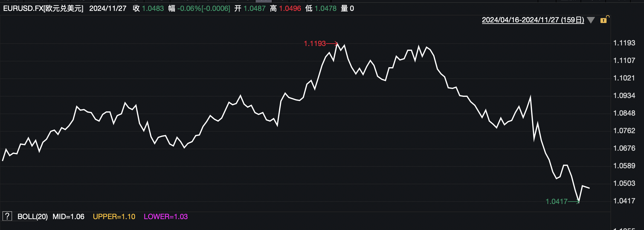The height and width of the screenshot is (230, 644).
Task: Open the 2024/04/16-2024/11/27 (159日) date range link
Action: tap(533, 20)
